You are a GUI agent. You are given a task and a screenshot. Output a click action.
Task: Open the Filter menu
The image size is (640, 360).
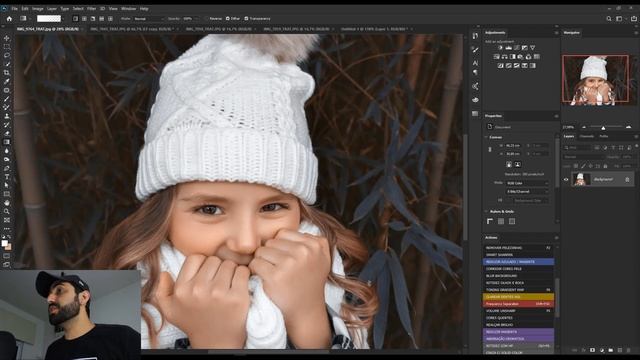(91, 9)
